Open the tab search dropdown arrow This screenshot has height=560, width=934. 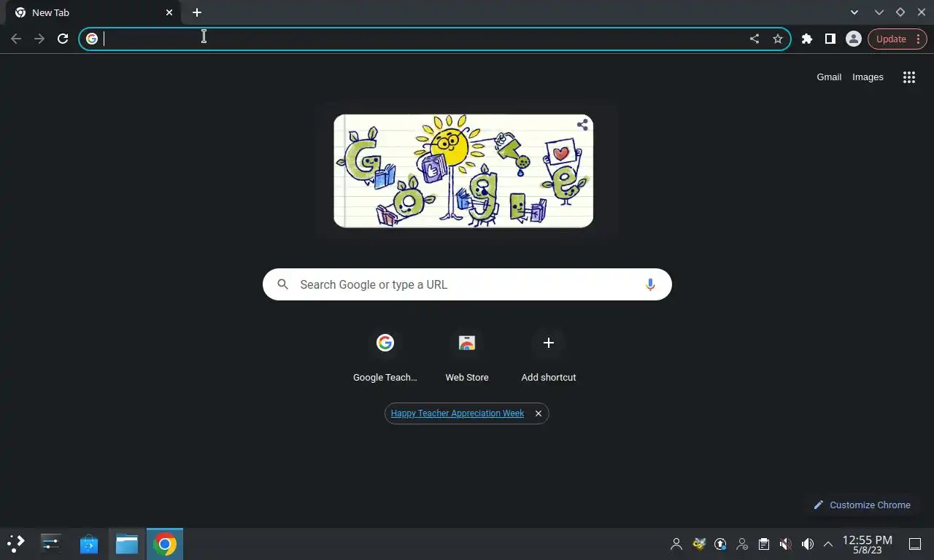point(854,12)
